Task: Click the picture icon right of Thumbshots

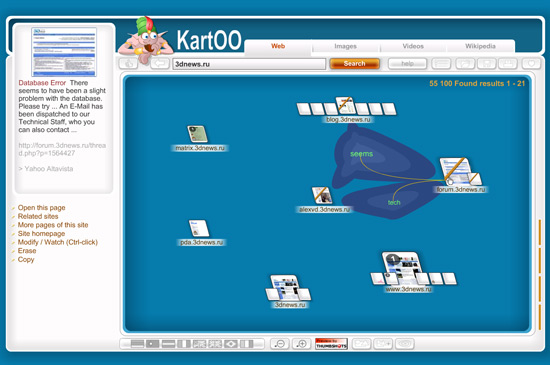Action: [x=361, y=344]
